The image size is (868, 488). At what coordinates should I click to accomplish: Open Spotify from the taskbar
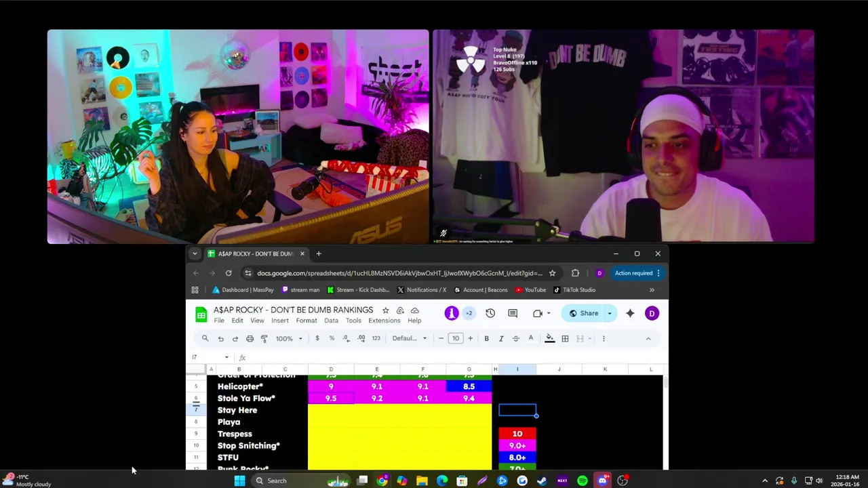[x=582, y=481]
